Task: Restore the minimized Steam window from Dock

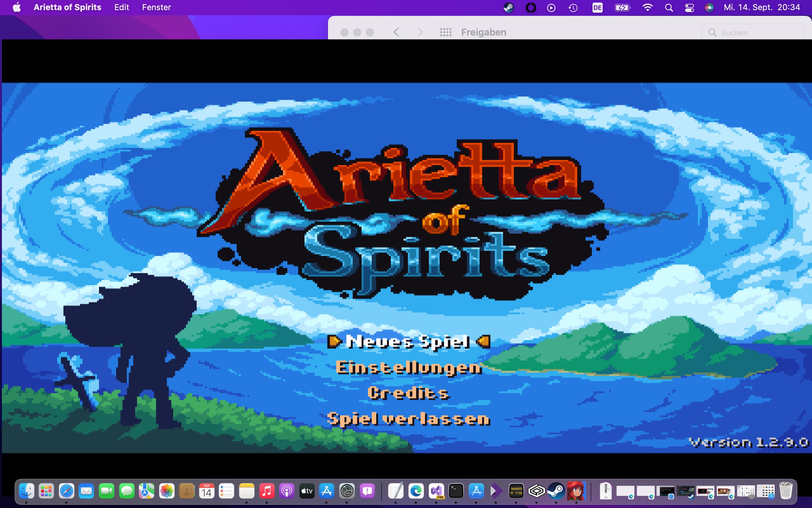Action: tap(686, 491)
